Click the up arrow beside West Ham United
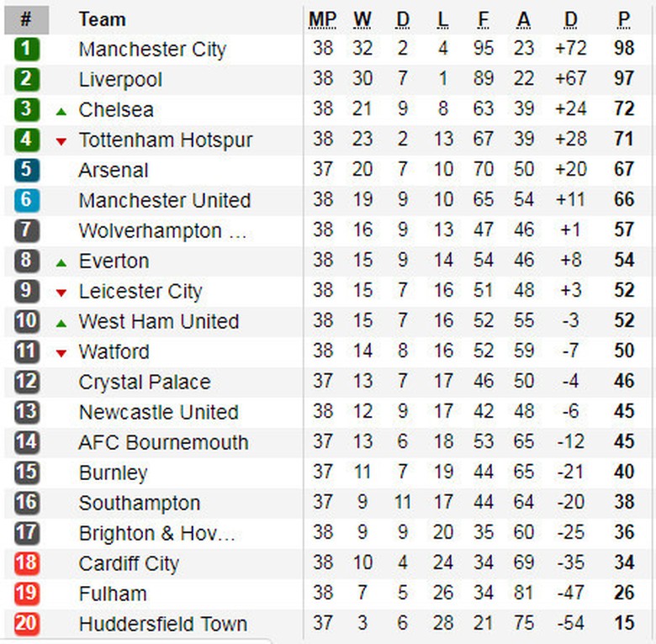 point(61,323)
